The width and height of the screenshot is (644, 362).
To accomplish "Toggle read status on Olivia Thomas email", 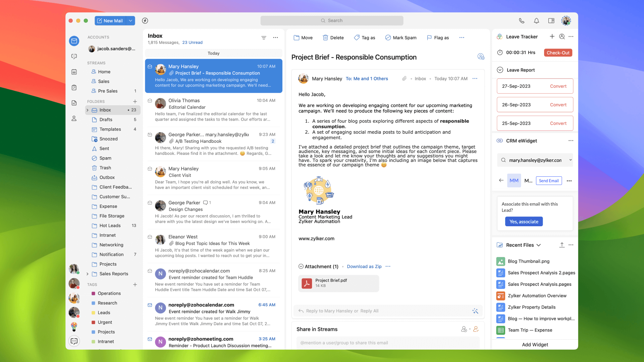I will point(150,101).
